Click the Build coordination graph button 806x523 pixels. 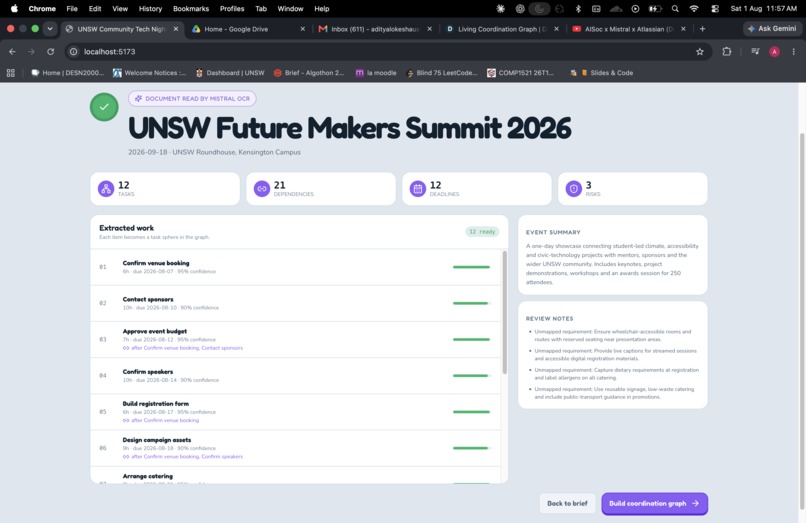click(654, 503)
